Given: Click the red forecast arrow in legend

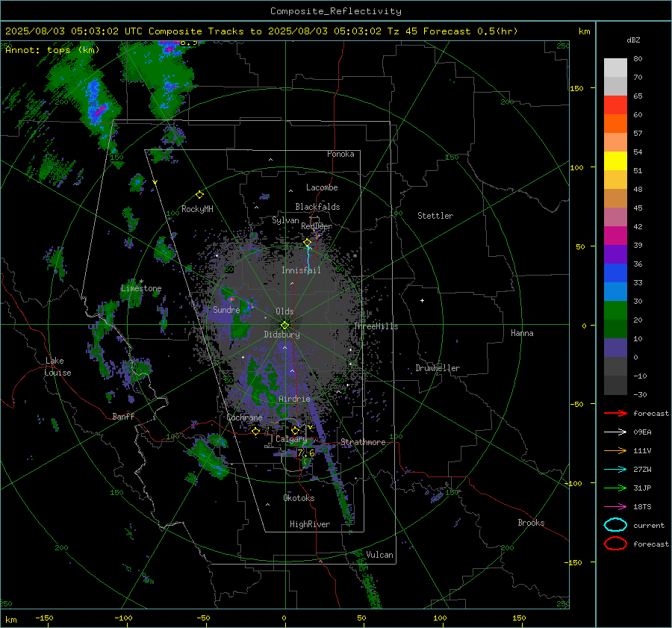Looking at the screenshot, I should [615, 413].
